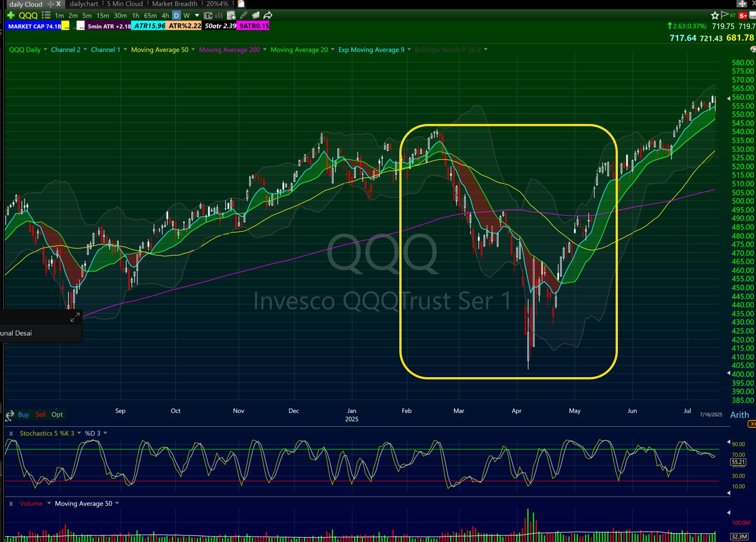Set timeframe to 4h
Screen dimensions: 756x542
[165, 16]
